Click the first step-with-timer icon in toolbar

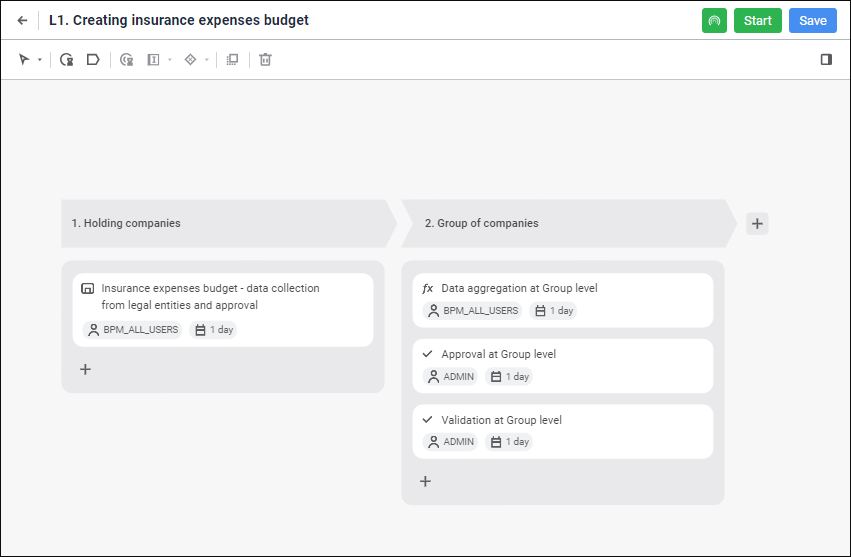66,60
